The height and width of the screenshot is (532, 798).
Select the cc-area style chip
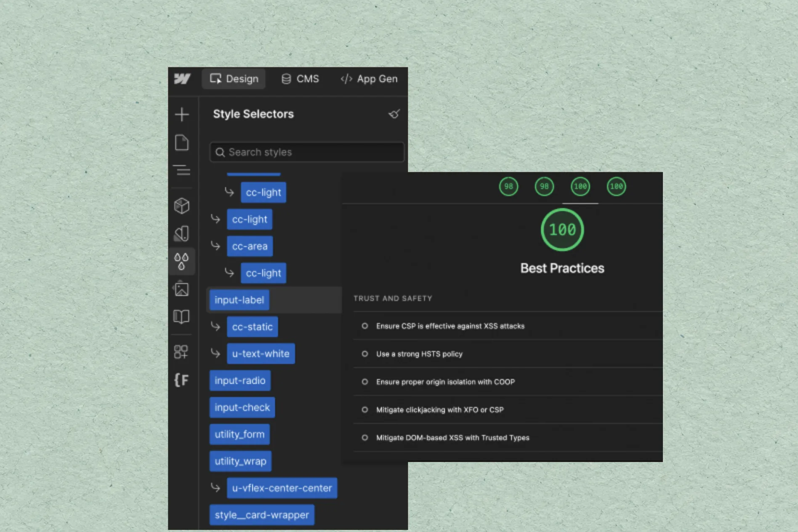(x=250, y=246)
